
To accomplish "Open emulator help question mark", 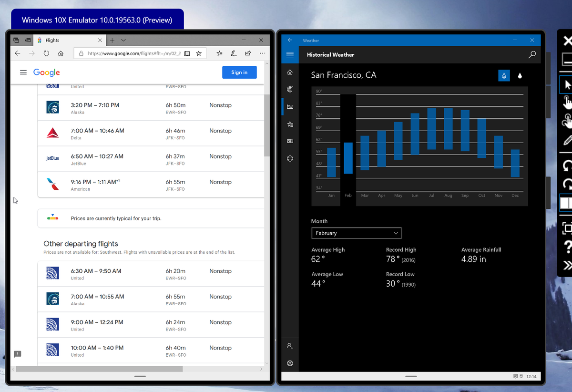I will pos(568,247).
